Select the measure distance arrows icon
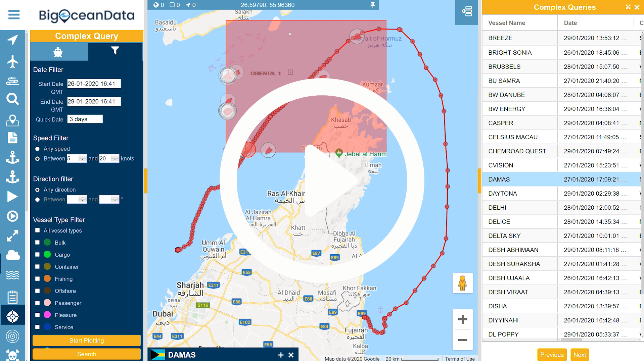 (x=12, y=236)
